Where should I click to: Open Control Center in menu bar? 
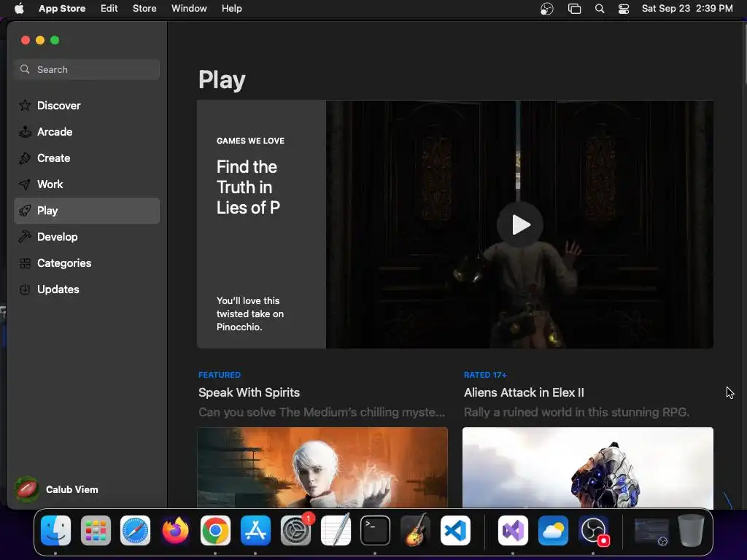click(624, 9)
